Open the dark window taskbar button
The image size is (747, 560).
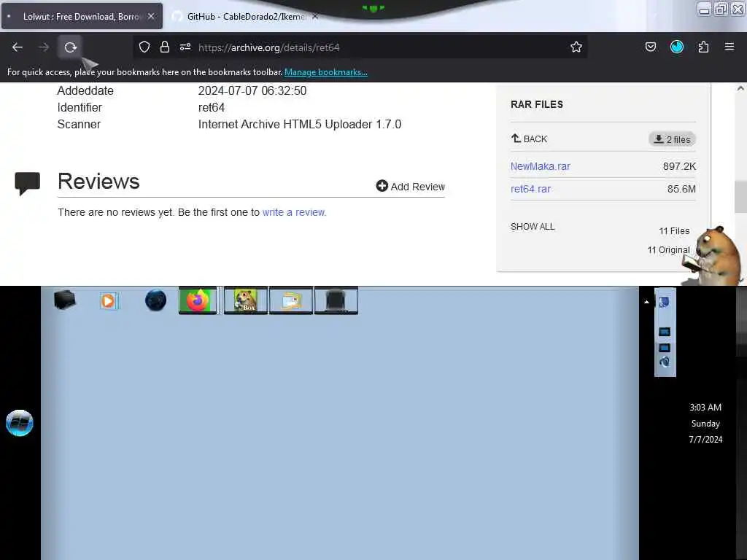tap(336, 300)
